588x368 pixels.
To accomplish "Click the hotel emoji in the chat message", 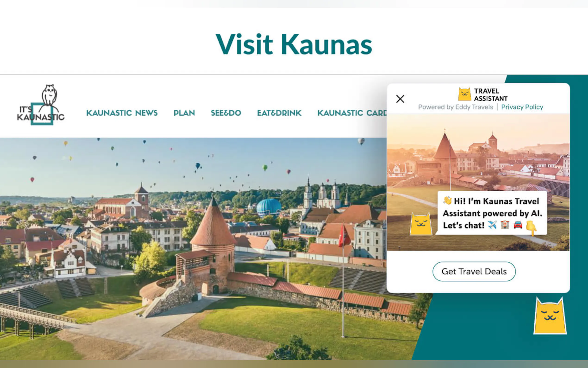I will click(505, 225).
